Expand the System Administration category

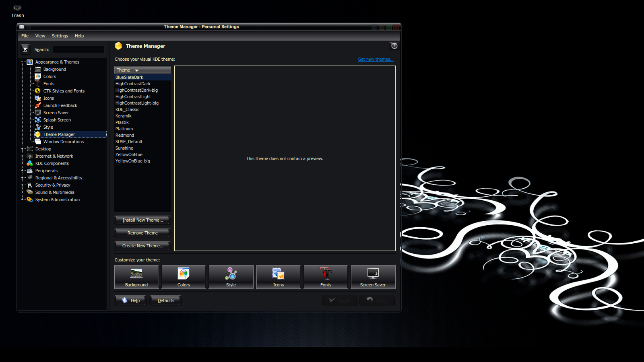point(23,200)
